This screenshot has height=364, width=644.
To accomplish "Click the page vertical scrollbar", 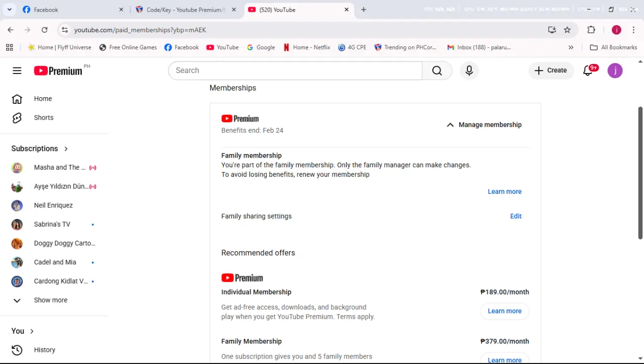I will 640,173.
